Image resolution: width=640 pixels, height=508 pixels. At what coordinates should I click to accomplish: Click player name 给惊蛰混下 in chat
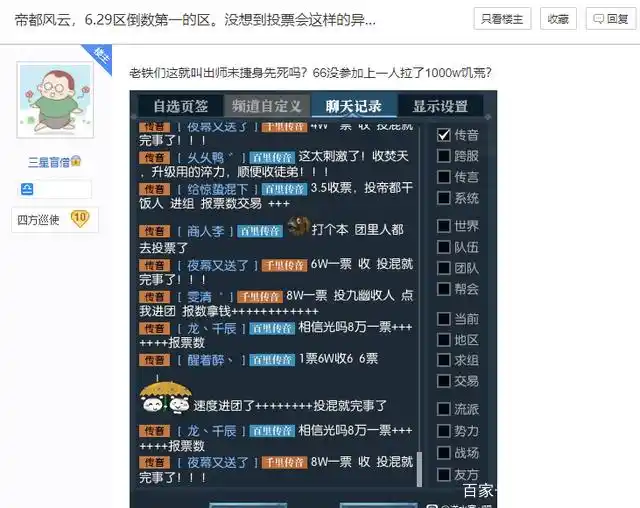218,189
